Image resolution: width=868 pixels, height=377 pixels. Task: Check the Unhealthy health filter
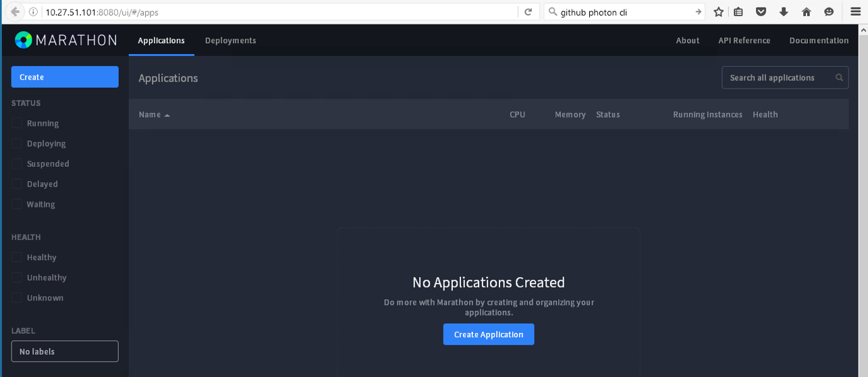coord(17,278)
